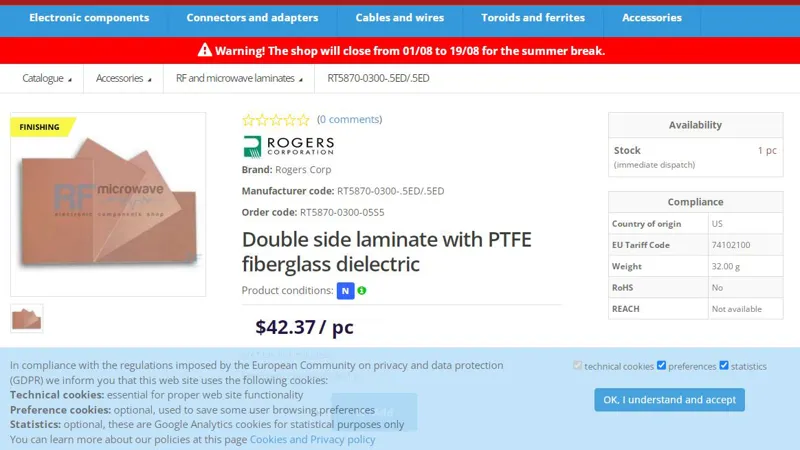Open the 0 comments link
The width and height of the screenshot is (800, 450).
tap(349, 120)
